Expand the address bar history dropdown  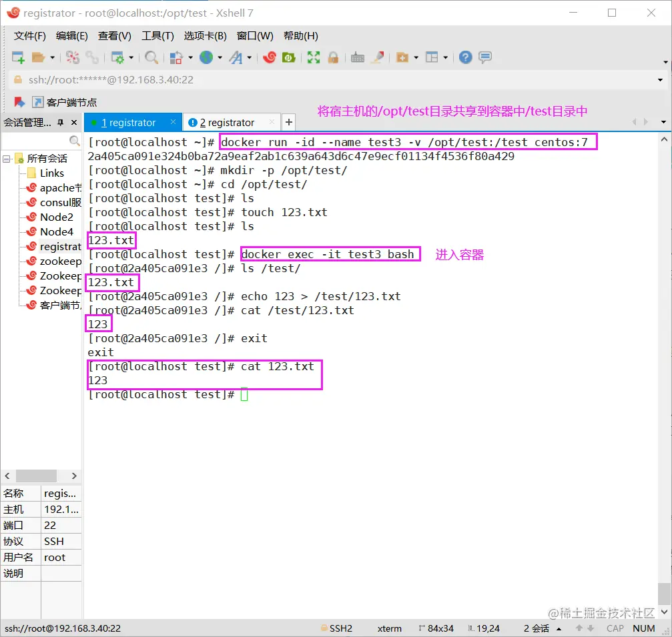(660, 80)
